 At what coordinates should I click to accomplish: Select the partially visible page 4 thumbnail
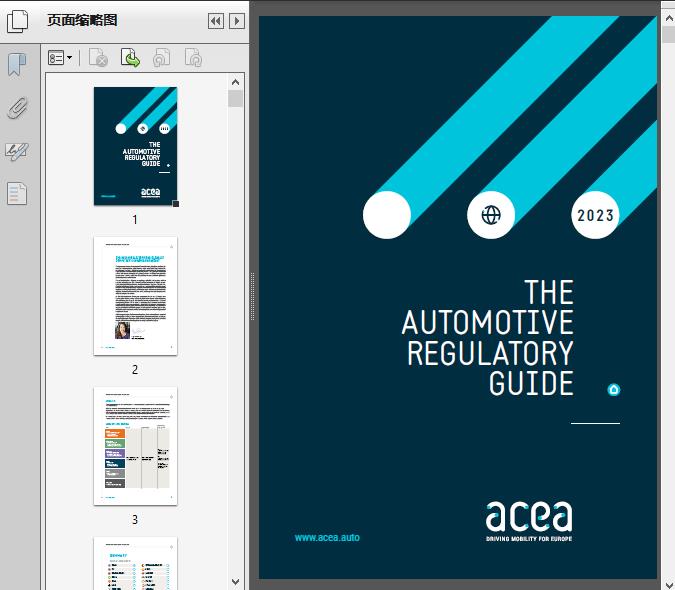[136, 563]
